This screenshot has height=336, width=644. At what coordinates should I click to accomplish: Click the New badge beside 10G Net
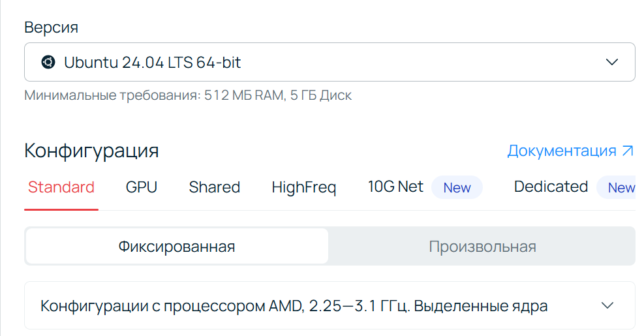pyautogui.click(x=457, y=188)
